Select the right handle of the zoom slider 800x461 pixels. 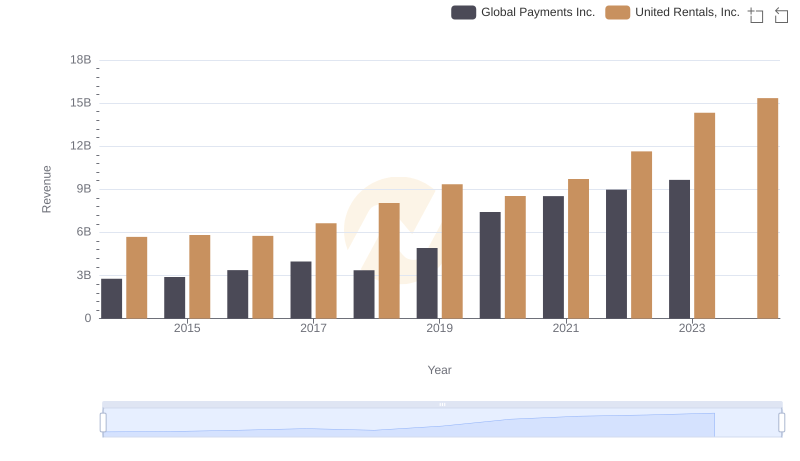pyautogui.click(x=782, y=423)
